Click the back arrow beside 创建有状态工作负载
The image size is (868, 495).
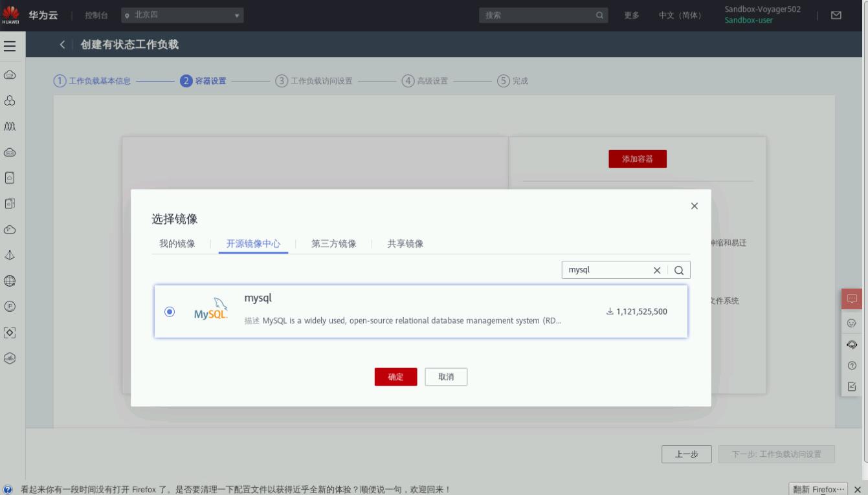point(62,45)
